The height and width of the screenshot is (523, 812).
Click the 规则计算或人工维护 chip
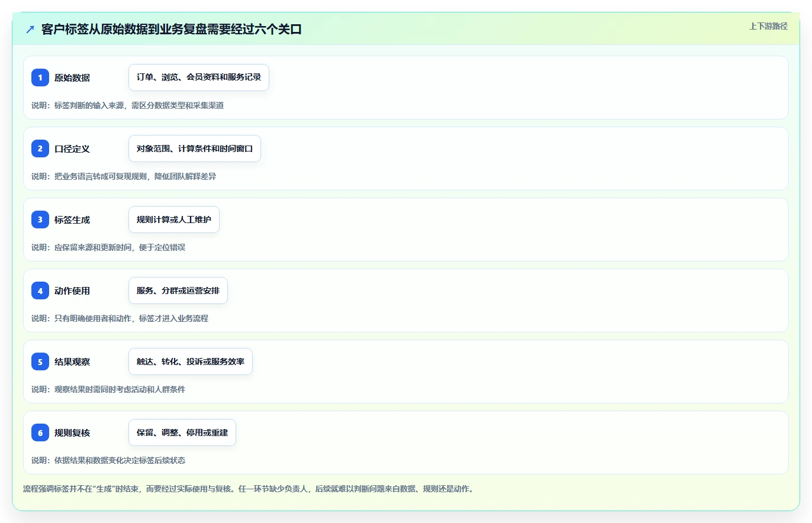(174, 219)
